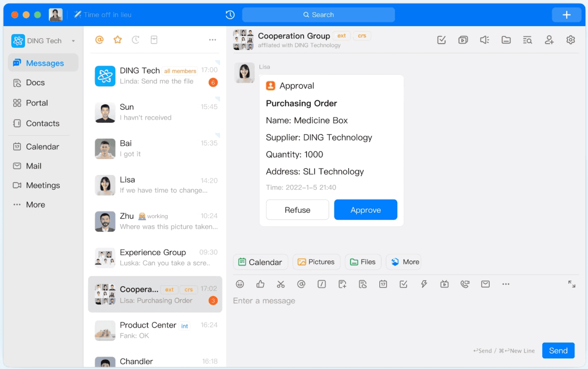Refuse the Purchasing Order request
This screenshot has height=369, width=588.
(x=297, y=210)
